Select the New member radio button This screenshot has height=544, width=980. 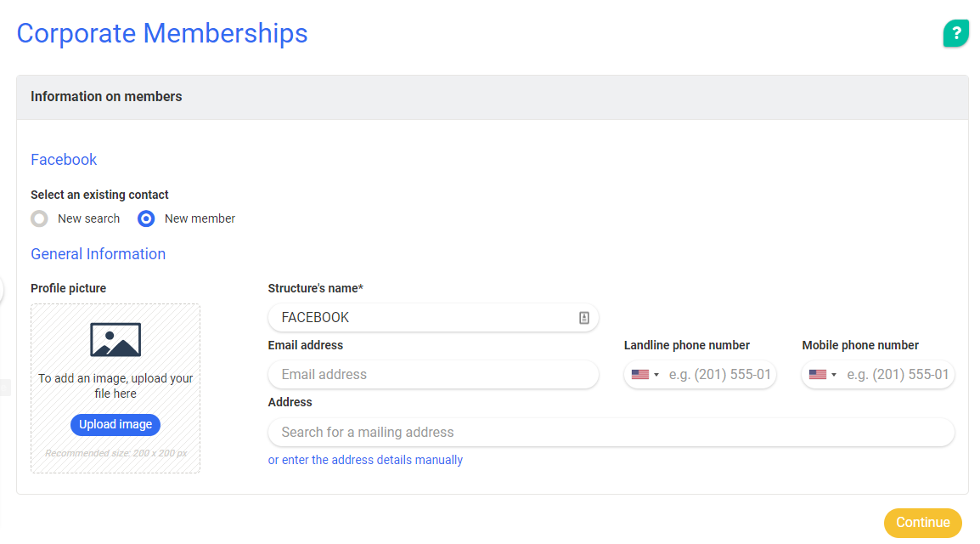click(x=146, y=219)
